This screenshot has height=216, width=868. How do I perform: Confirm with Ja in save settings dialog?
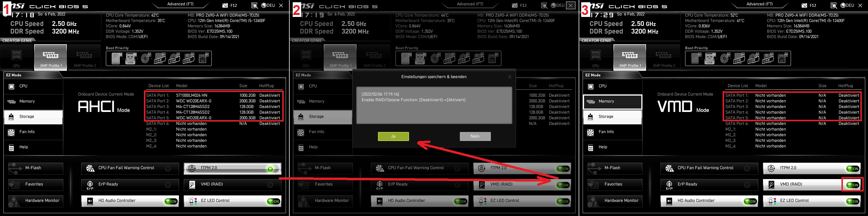coord(393,136)
